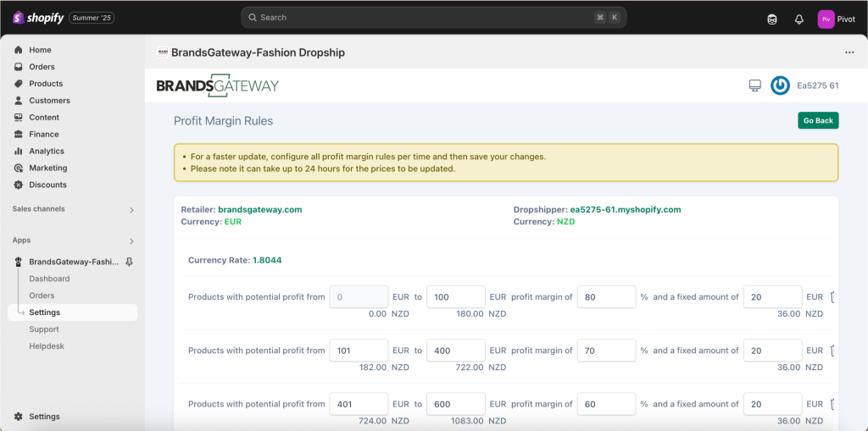Click the brandsgateway.com retailer link
This screenshot has height=431, width=868.
260,210
